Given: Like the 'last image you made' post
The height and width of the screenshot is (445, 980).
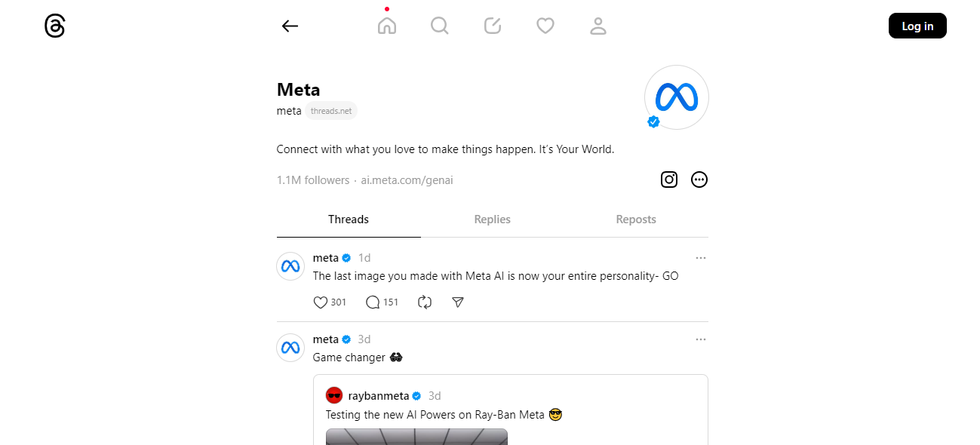Looking at the screenshot, I should click(x=319, y=302).
